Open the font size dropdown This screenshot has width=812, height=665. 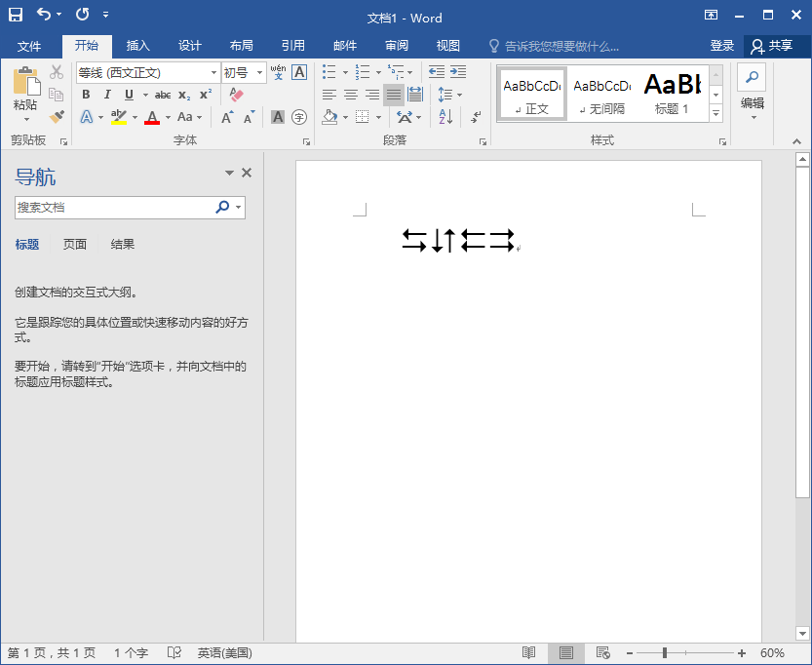[x=259, y=73]
